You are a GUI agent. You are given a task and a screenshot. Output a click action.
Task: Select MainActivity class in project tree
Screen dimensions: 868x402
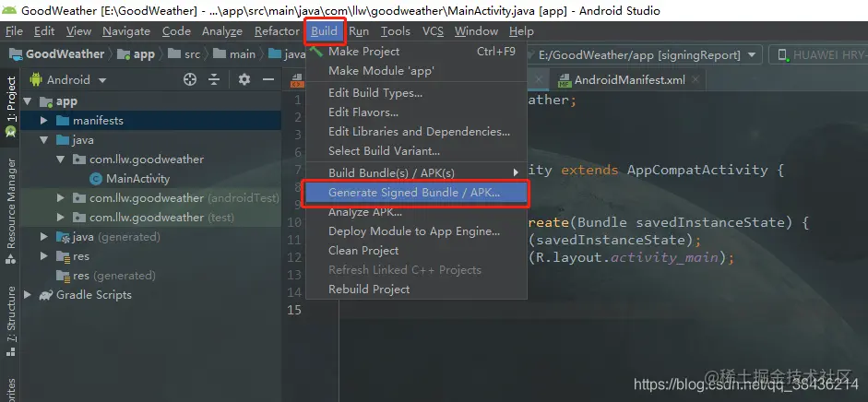[x=137, y=179]
